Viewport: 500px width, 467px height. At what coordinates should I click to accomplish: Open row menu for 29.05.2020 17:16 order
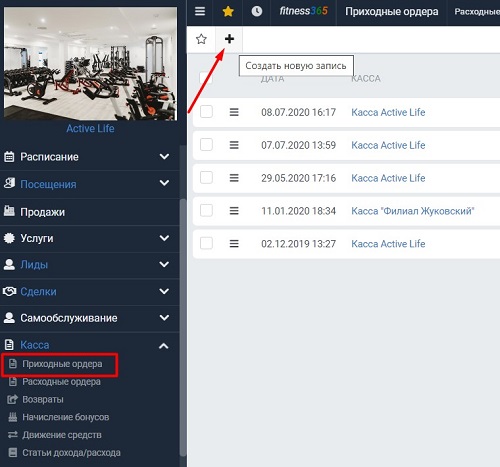[234, 178]
